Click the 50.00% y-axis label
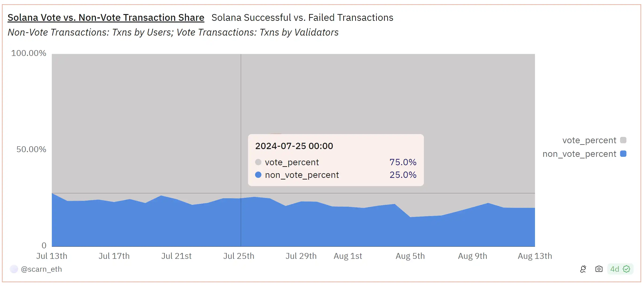 [x=31, y=149]
